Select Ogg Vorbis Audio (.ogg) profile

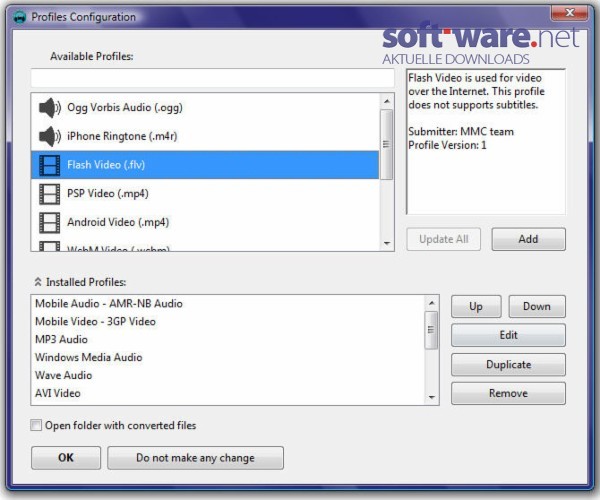point(205,108)
